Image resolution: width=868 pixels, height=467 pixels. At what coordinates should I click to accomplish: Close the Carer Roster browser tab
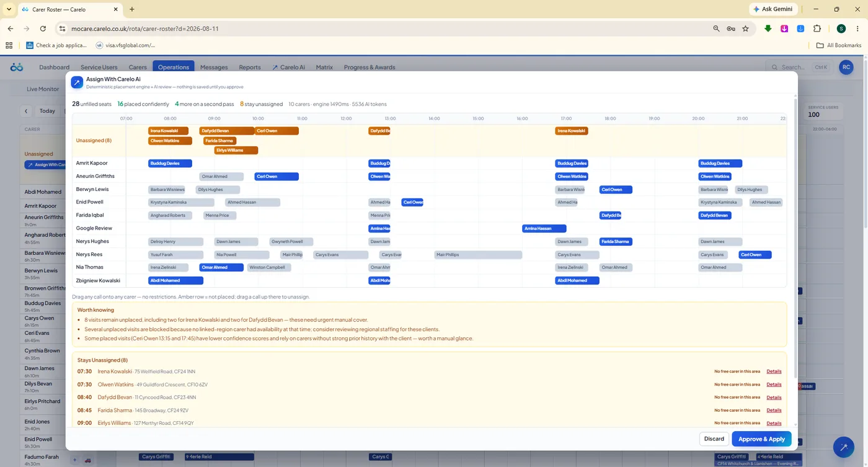115,9
